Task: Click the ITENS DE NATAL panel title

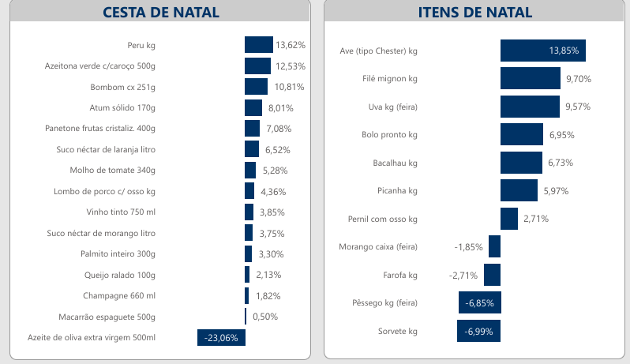Action: click(x=474, y=12)
